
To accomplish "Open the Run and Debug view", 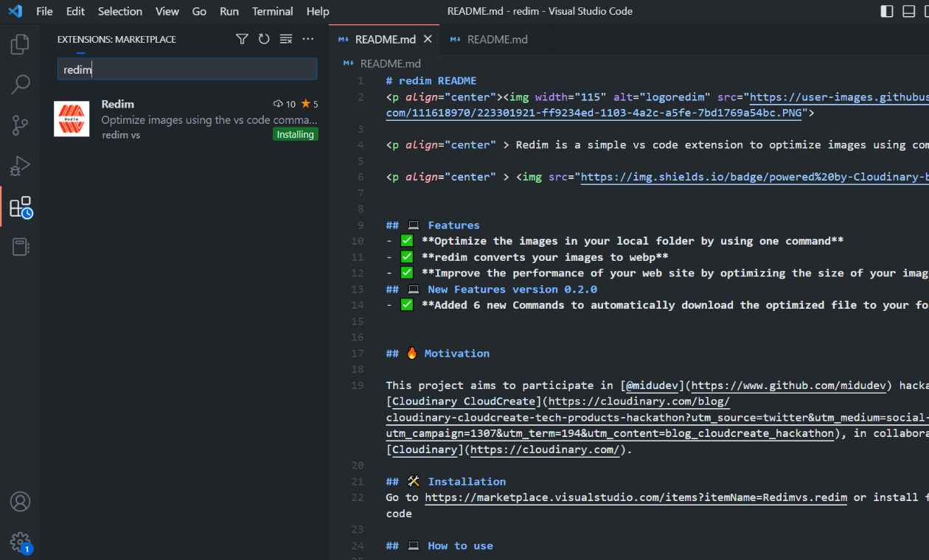I will point(20,166).
